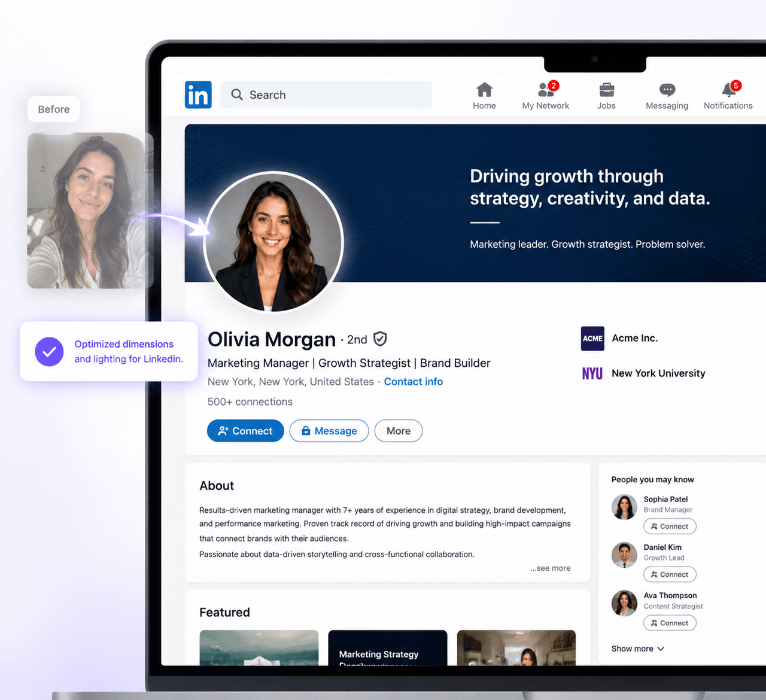
Task: Click the verification shield badge beside Olivia Morgan
Action: [380, 339]
